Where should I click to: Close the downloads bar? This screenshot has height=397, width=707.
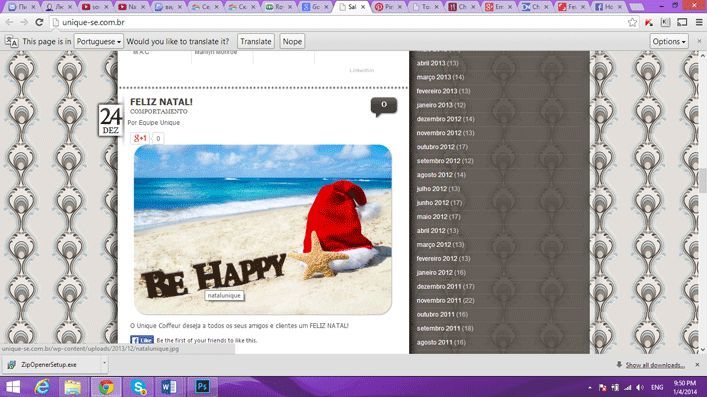[698, 365]
